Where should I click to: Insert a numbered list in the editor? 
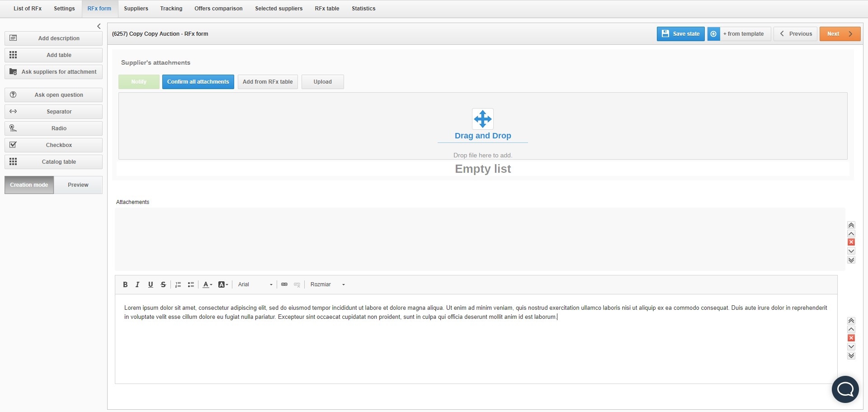(x=178, y=284)
